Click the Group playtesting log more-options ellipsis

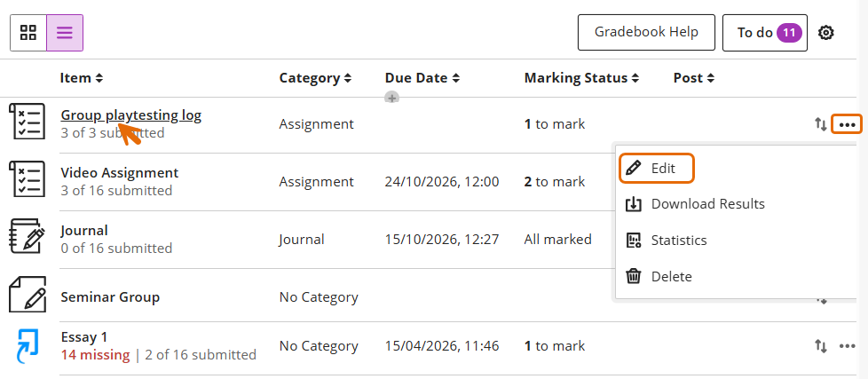coord(847,124)
